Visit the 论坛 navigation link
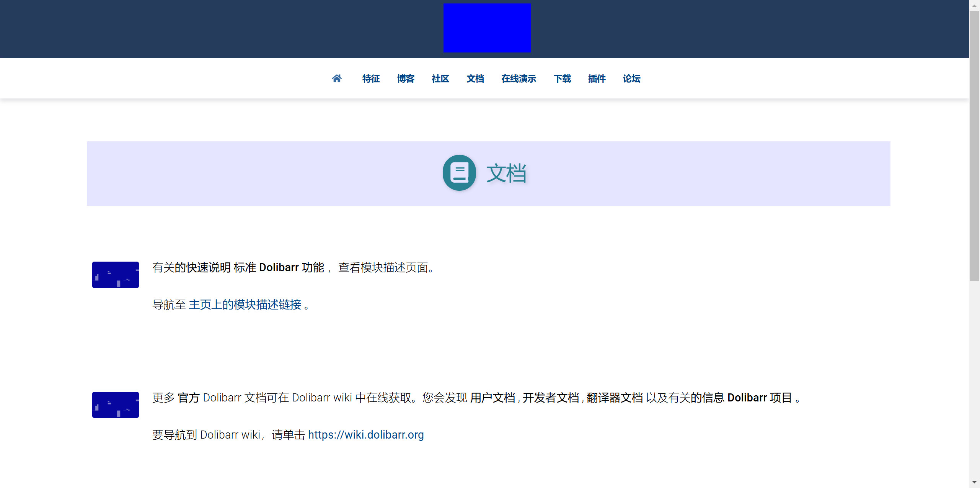The image size is (980, 488). [631, 79]
